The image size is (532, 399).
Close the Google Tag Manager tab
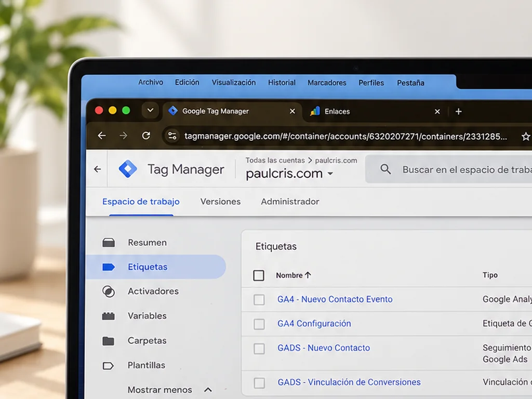tap(292, 111)
